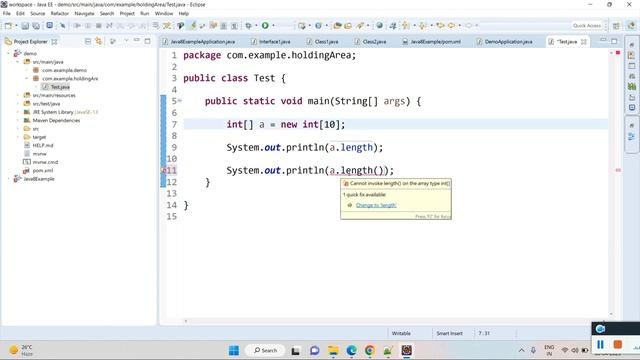This screenshot has width=640, height=360.
Task: Expand the com.example.demo package
Action: tap(27, 70)
